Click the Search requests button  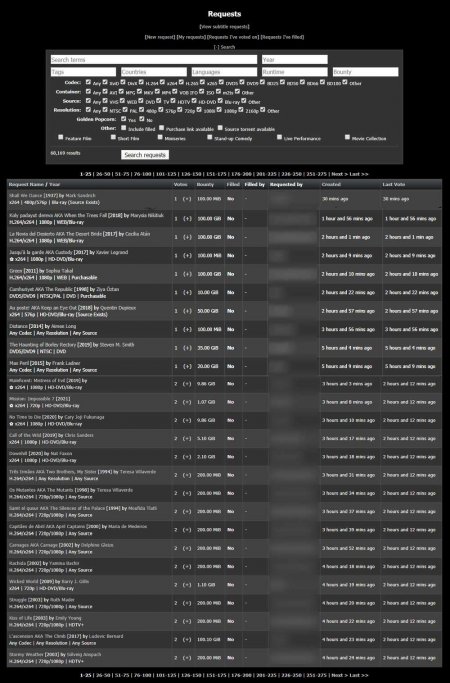(145, 155)
